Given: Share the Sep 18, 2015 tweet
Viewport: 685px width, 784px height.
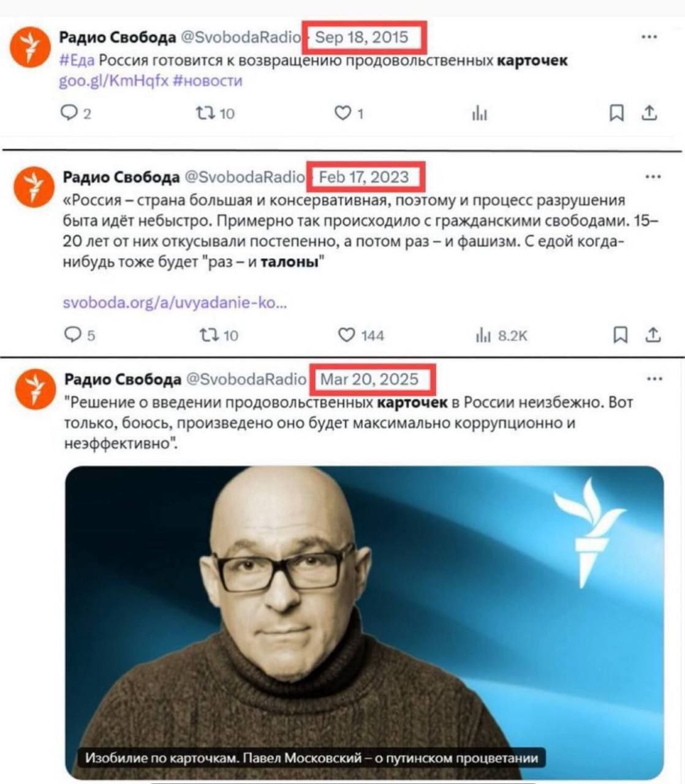Looking at the screenshot, I should coord(649,113).
